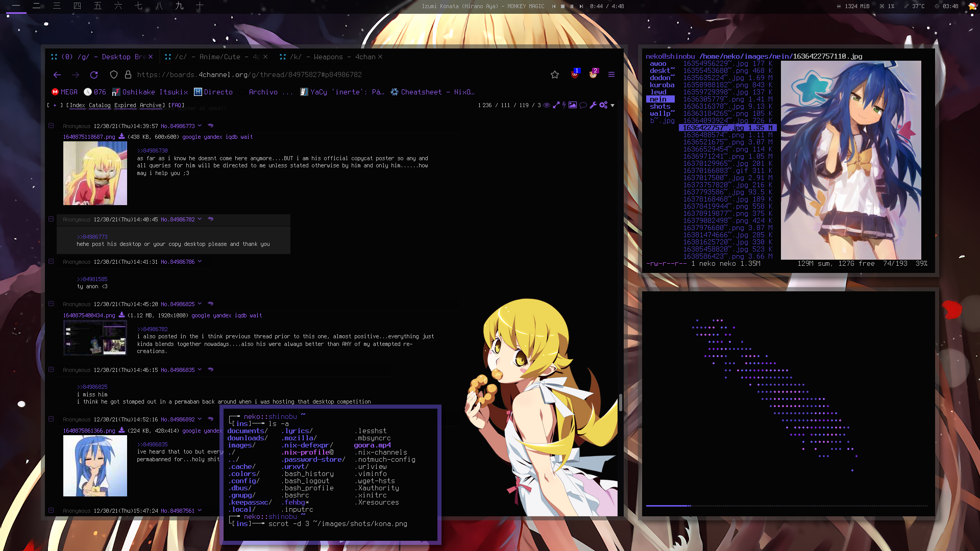The image size is (980, 551).
Task: Open the browser hamburger menu
Action: coord(611,74)
